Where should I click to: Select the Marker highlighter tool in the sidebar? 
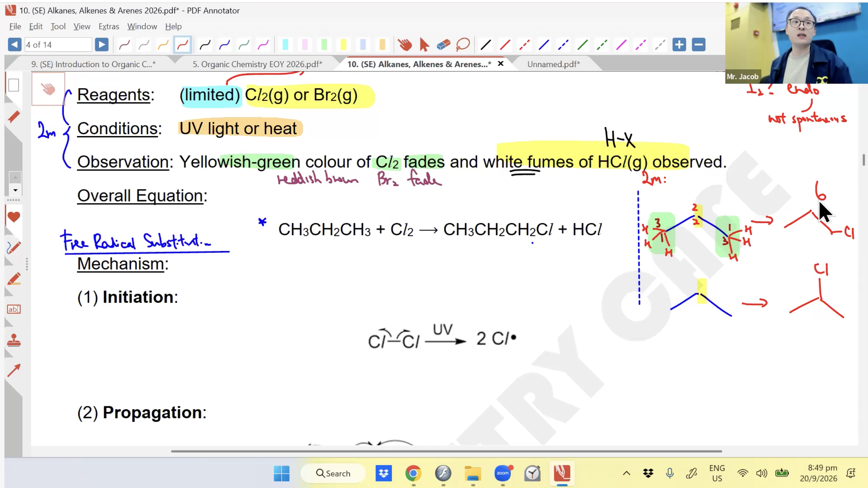[14, 279]
